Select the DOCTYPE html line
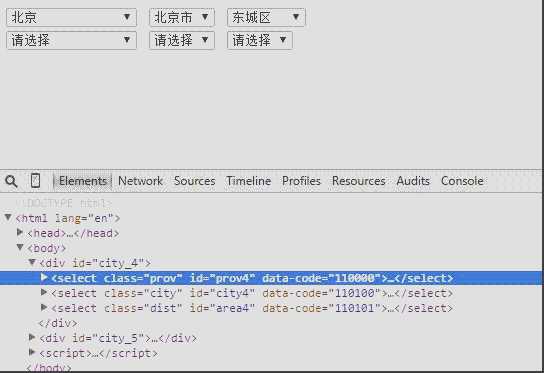 (x=65, y=203)
